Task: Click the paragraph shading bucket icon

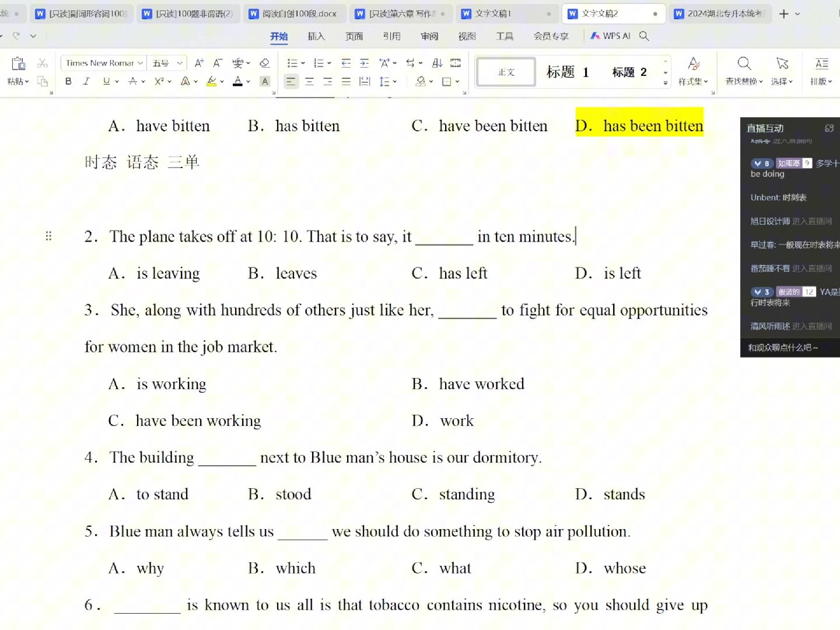Action: [x=421, y=82]
